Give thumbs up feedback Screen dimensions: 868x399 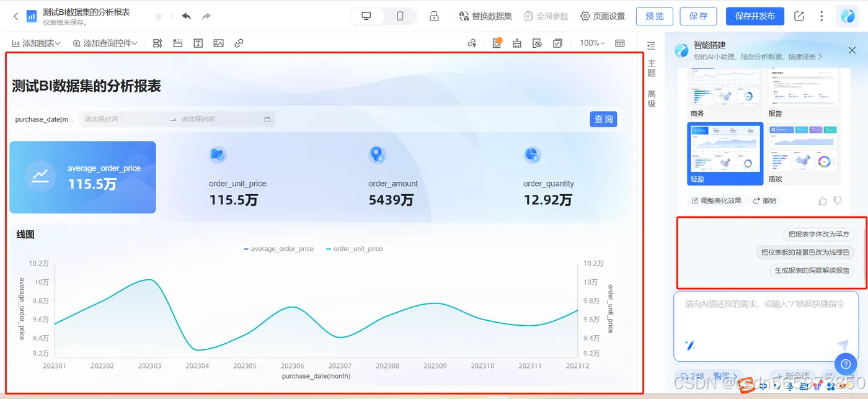[x=823, y=200]
